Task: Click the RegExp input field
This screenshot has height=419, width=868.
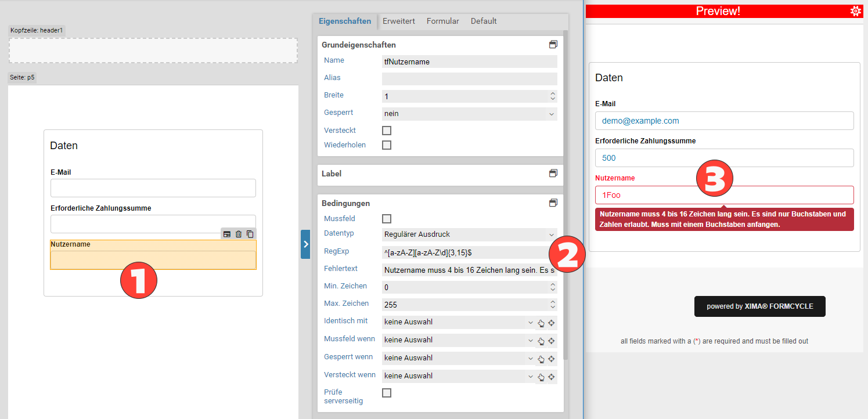Action: pyautogui.click(x=462, y=252)
